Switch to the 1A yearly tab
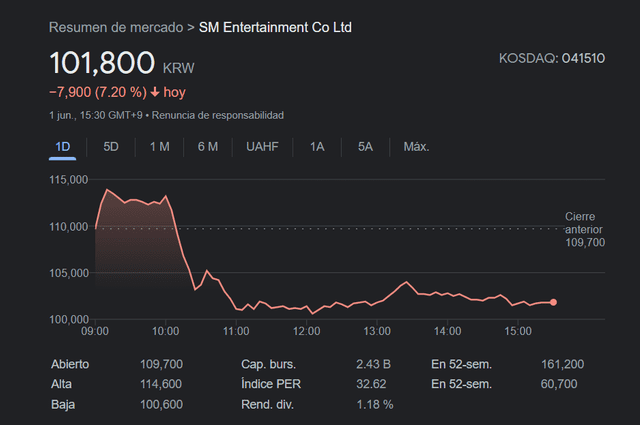This screenshot has width=640, height=425. click(x=317, y=147)
